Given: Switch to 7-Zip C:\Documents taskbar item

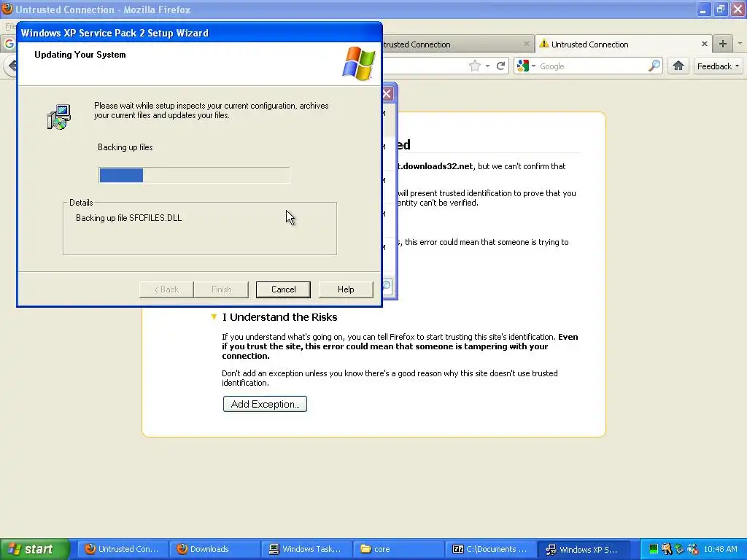Looking at the screenshot, I should [491, 549].
